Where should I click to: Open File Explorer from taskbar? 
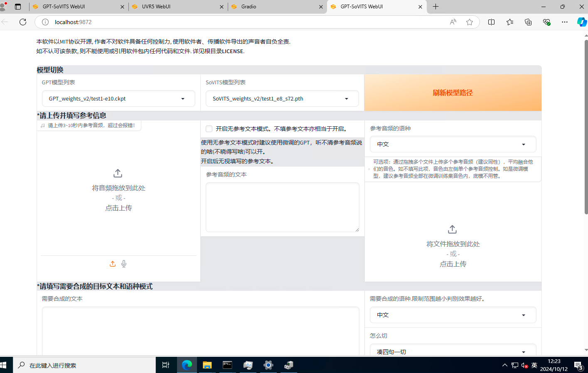click(207, 365)
